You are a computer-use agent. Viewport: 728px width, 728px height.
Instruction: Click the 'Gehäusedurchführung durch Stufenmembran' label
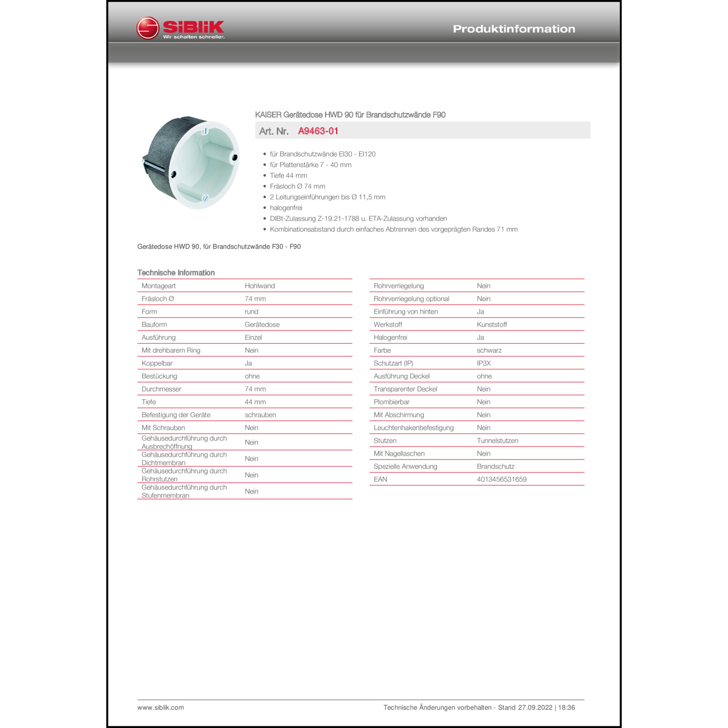click(x=184, y=491)
